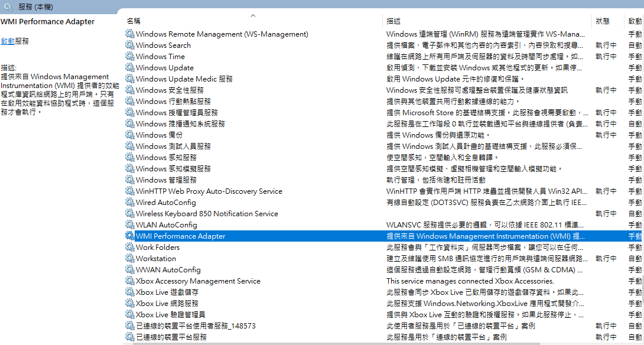This screenshot has width=644, height=345.
Task: Click the gear icon beside Windows Update
Action: coord(130,68)
